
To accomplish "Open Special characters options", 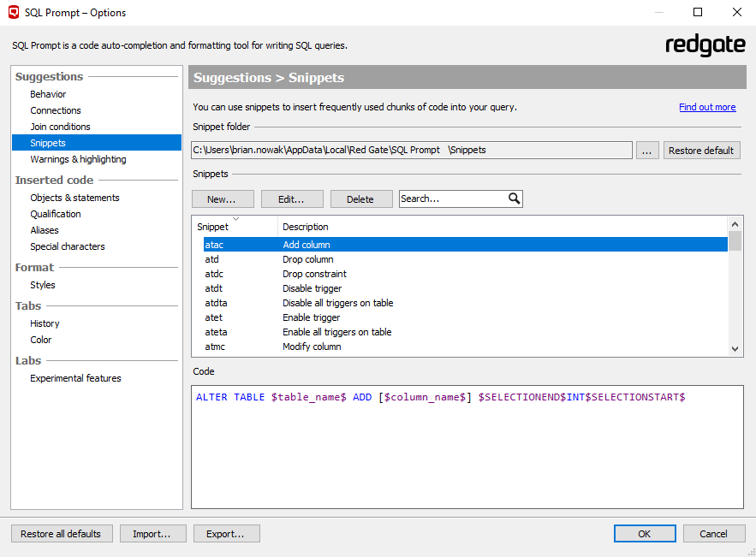I will 68,246.
